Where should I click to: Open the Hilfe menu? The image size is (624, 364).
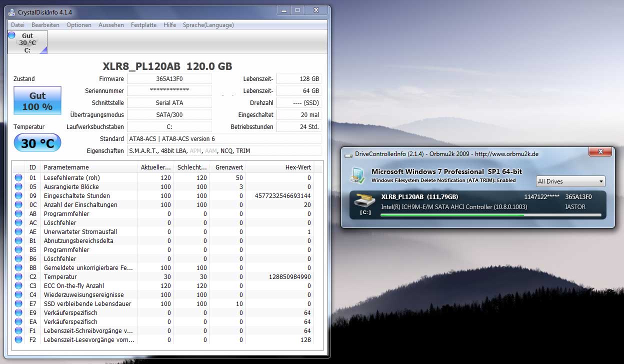click(169, 25)
